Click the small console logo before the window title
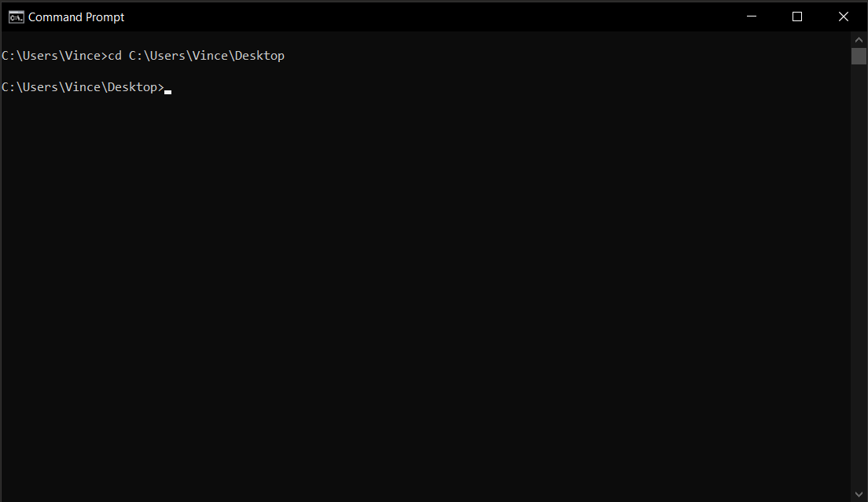This screenshot has width=868, height=502. click(x=16, y=16)
